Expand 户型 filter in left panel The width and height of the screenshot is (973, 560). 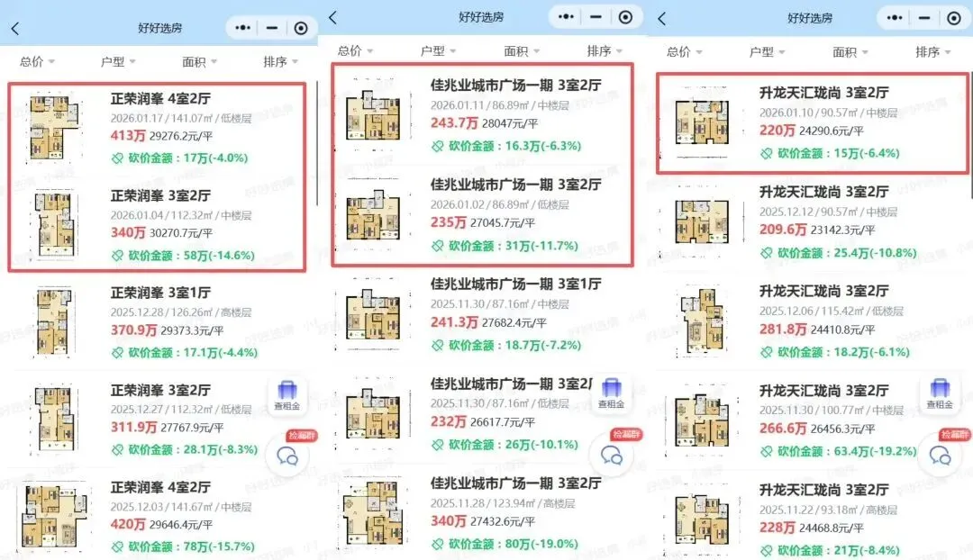point(118,61)
